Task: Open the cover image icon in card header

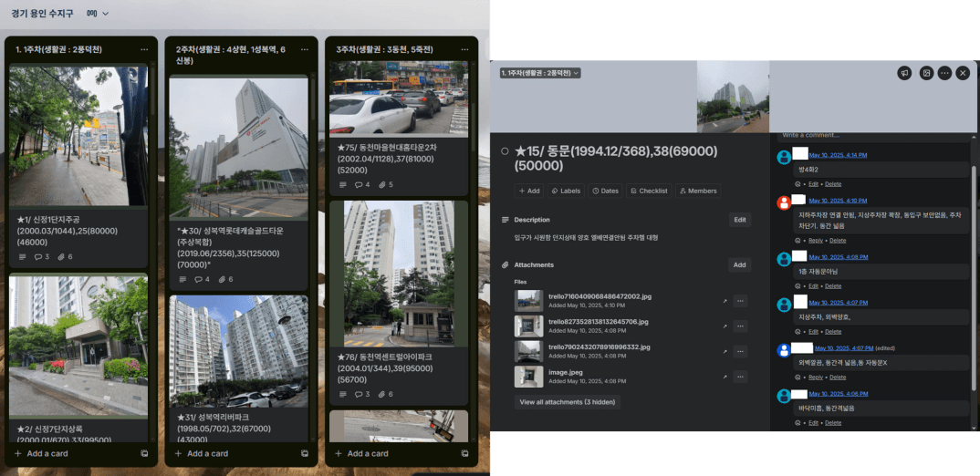Action: coord(926,73)
